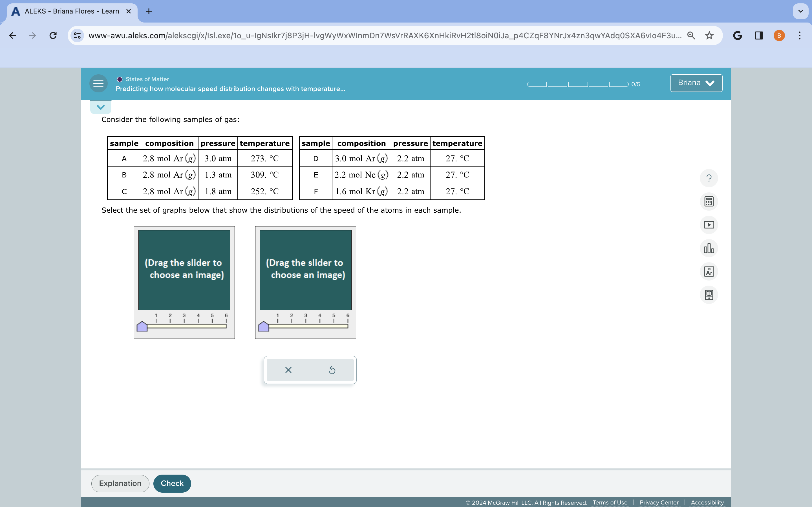Viewport: 812px width, 507px height.
Task: Bookmark page with the star icon
Action: point(709,35)
